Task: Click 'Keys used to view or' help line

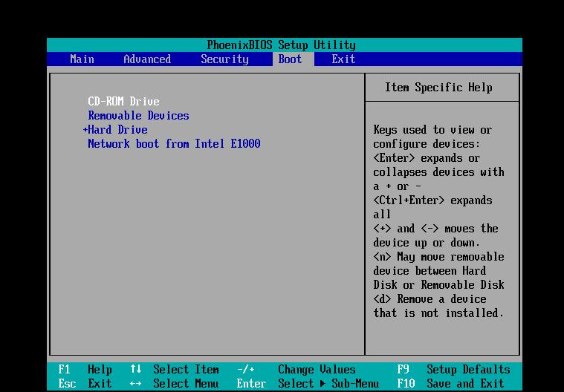Action: pyautogui.click(x=432, y=130)
